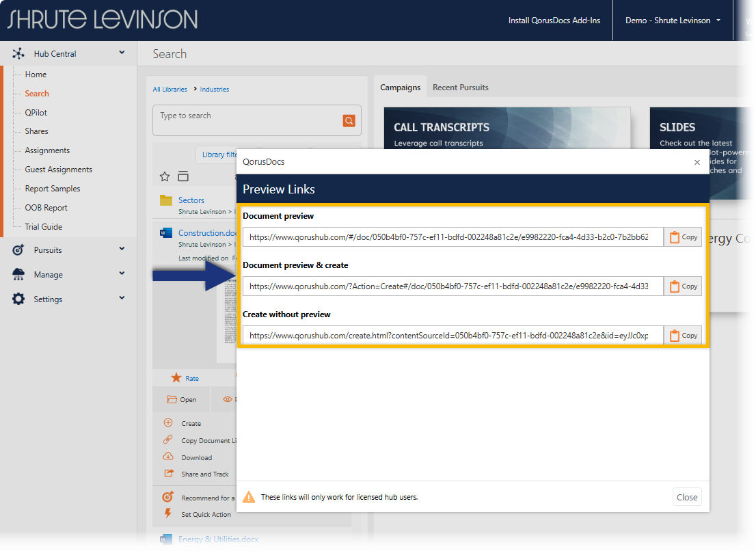
Task: Collapse the Hub Central section
Action: tap(122, 53)
